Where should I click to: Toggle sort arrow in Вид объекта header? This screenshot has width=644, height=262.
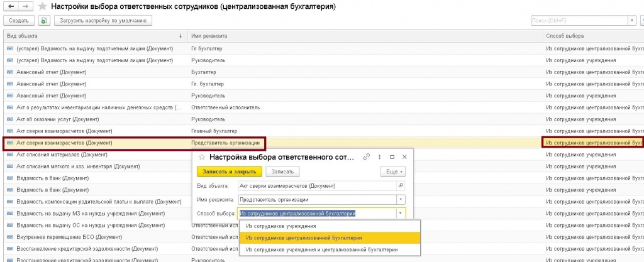[x=180, y=36]
